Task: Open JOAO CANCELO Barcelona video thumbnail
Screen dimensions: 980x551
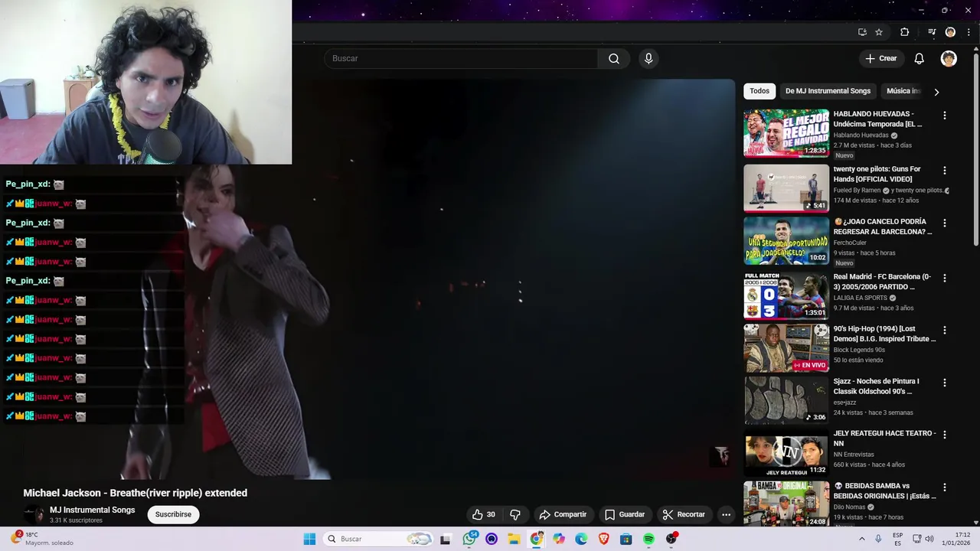Action: 786,241
